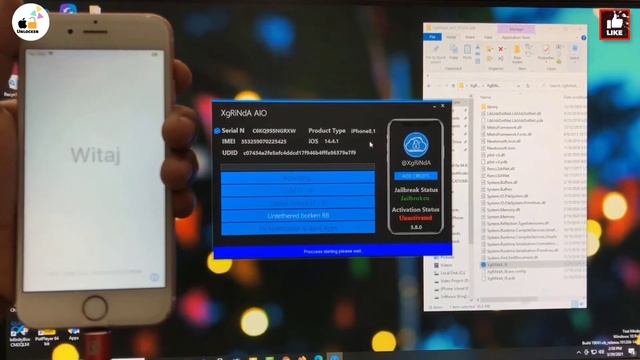Viewport: 640px width, 360px height.
Task: Click the iPhone home button on the phone
Action: pos(95,308)
